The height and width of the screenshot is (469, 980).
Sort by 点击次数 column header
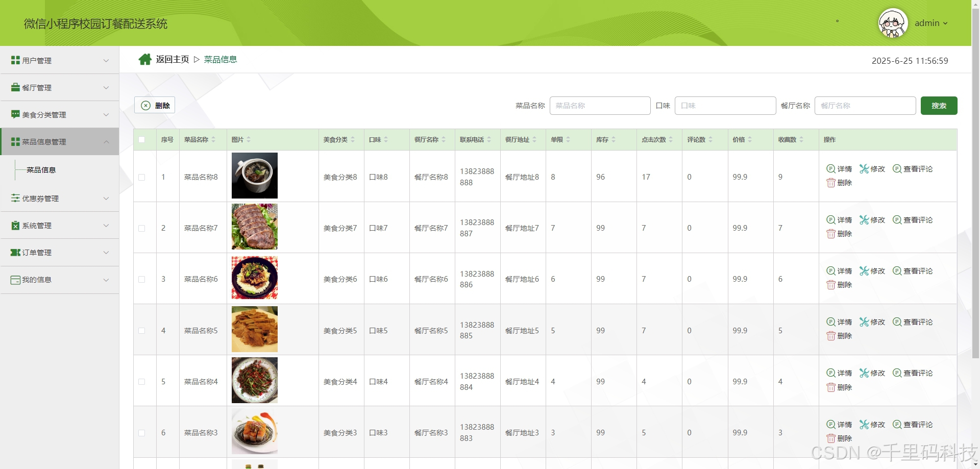[x=657, y=139]
